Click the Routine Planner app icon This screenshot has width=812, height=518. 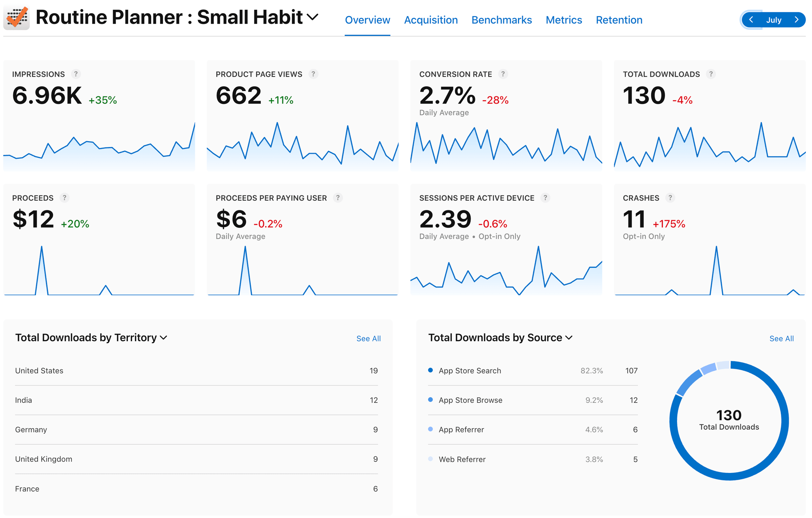pyautogui.click(x=16, y=18)
